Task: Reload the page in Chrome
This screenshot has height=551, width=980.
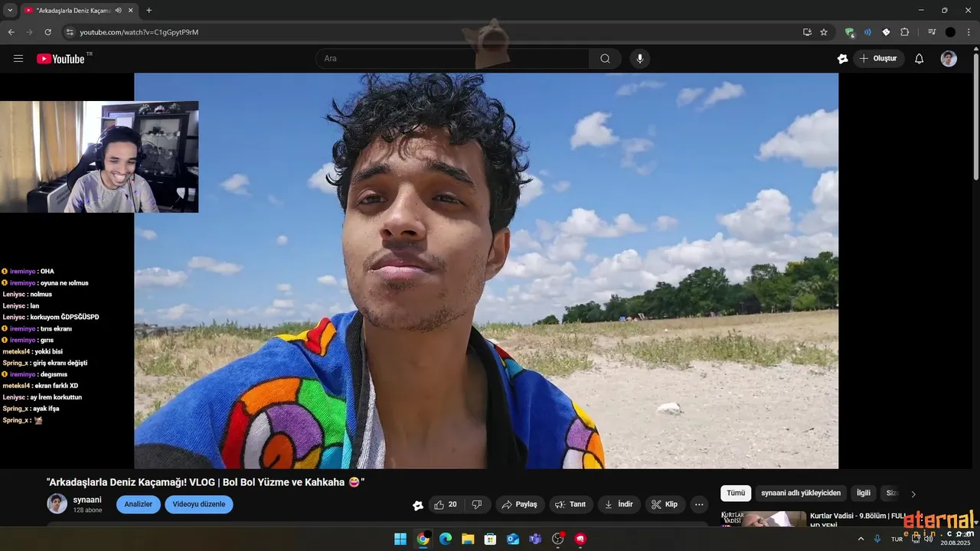Action: click(x=47, y=32)
